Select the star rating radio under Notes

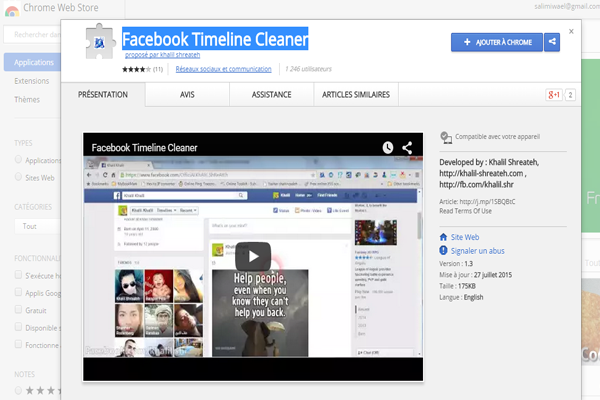pyautogui.click(x=18, y=390)
